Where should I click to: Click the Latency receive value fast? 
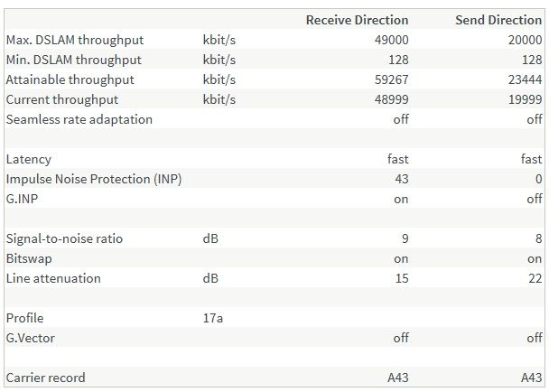[x=397, y=159]
